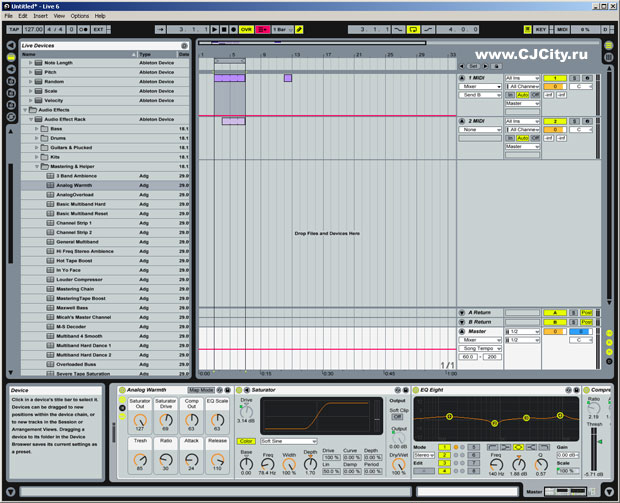Collapse the Audio Effect Rack tree
The image size is (620, 503).
coord(30,119)
